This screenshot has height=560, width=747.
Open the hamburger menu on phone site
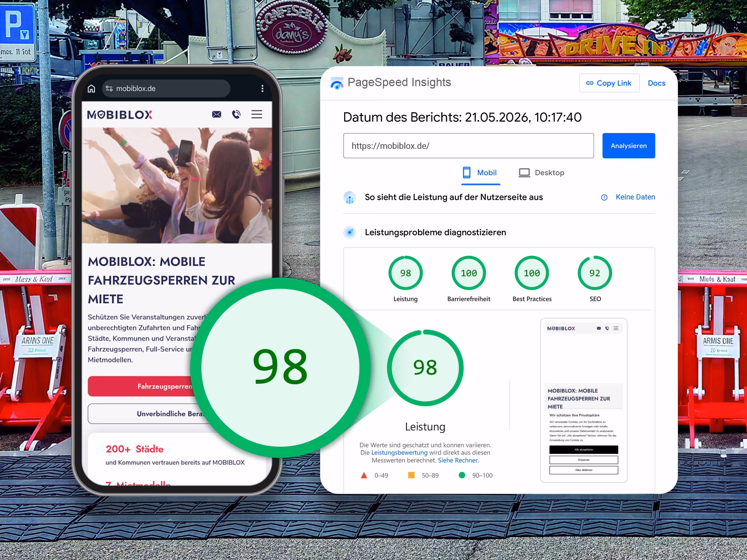click(x=257, y=114)
